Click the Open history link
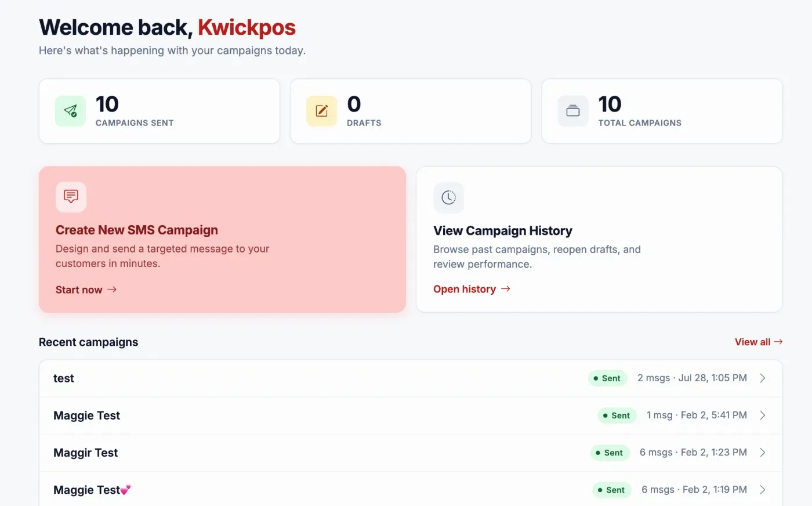The height and width of the screenshot is (506, 812). pos(472,289)
